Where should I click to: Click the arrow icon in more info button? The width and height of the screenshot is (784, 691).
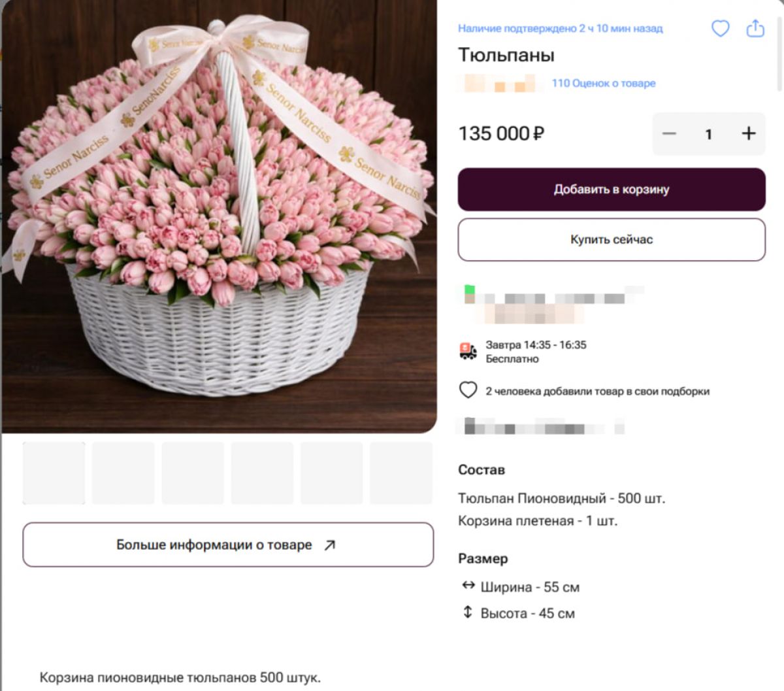pos(330,545)
